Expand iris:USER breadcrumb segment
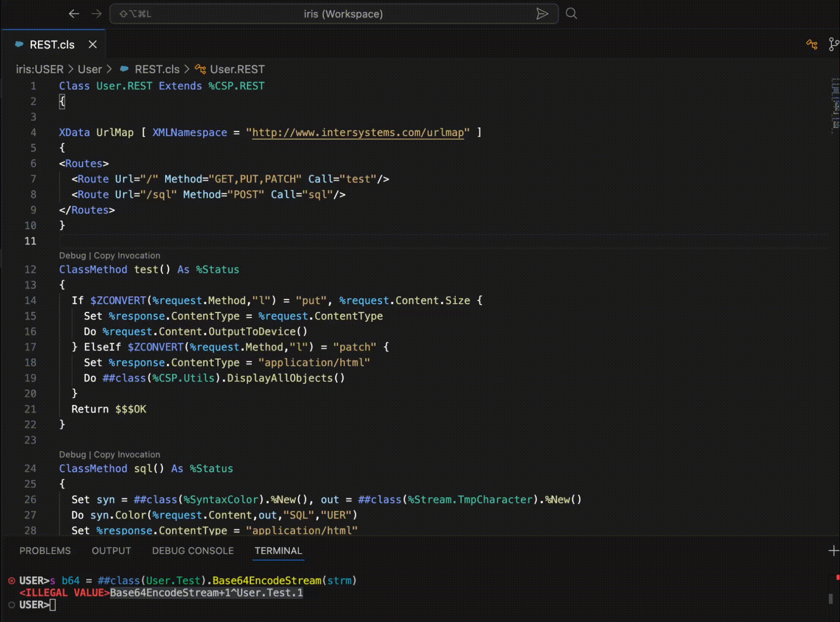 coord(40,69)
